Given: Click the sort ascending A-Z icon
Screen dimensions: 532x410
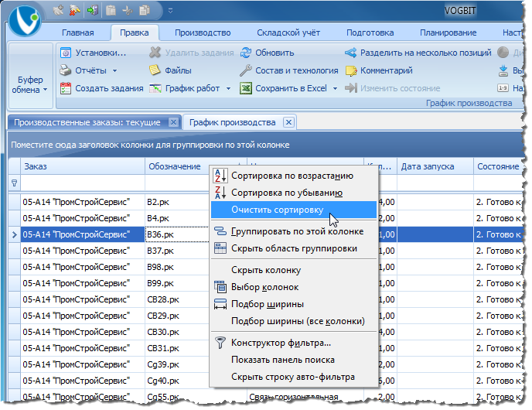Looking at the screenshot, I should [x=220, y=176].
